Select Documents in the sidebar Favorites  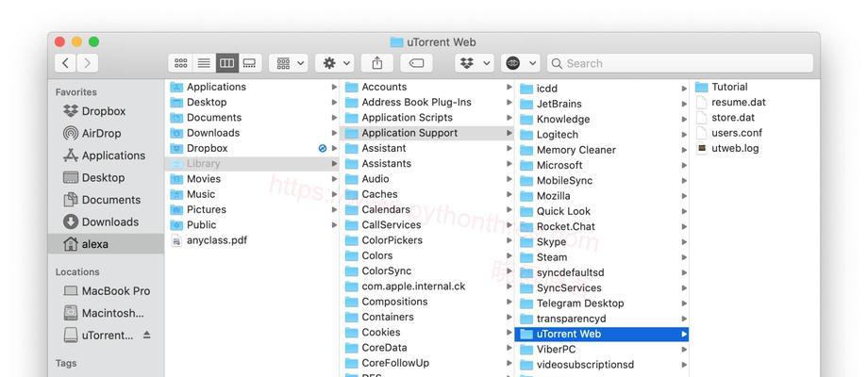point(106,200)
